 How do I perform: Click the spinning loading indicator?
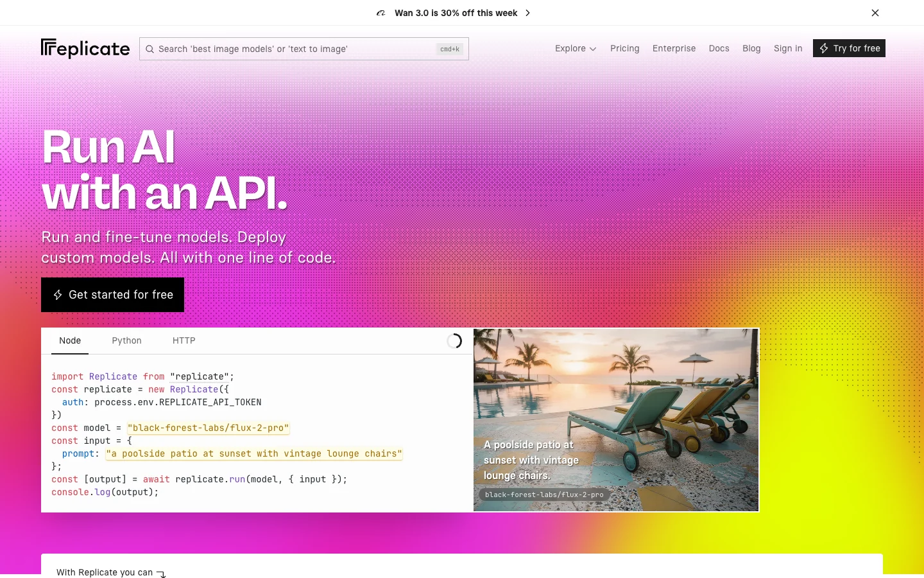tap(454, 341)
